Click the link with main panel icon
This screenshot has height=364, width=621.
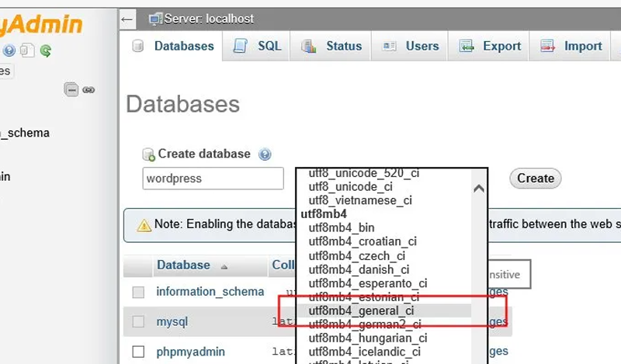pos(88,89)
